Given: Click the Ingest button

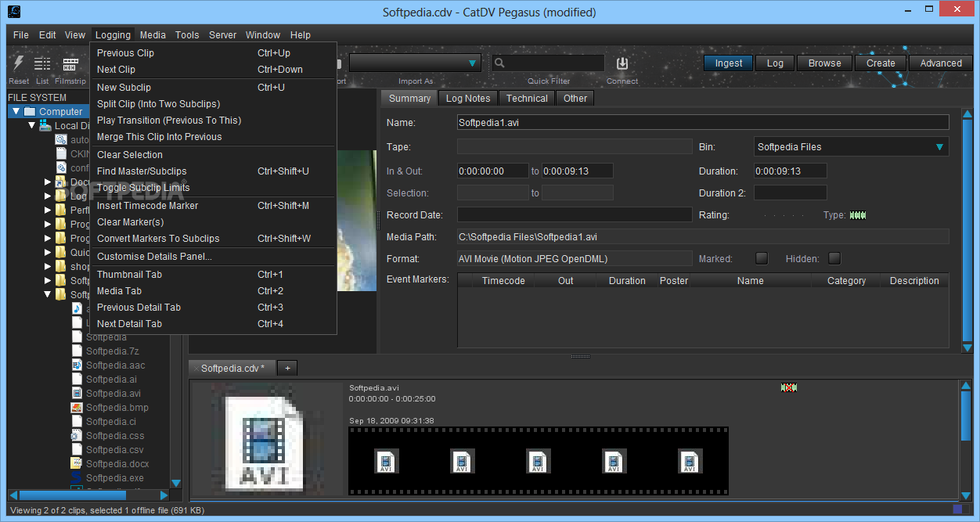Looking at the screenshot, I should [x=729, y=63].
